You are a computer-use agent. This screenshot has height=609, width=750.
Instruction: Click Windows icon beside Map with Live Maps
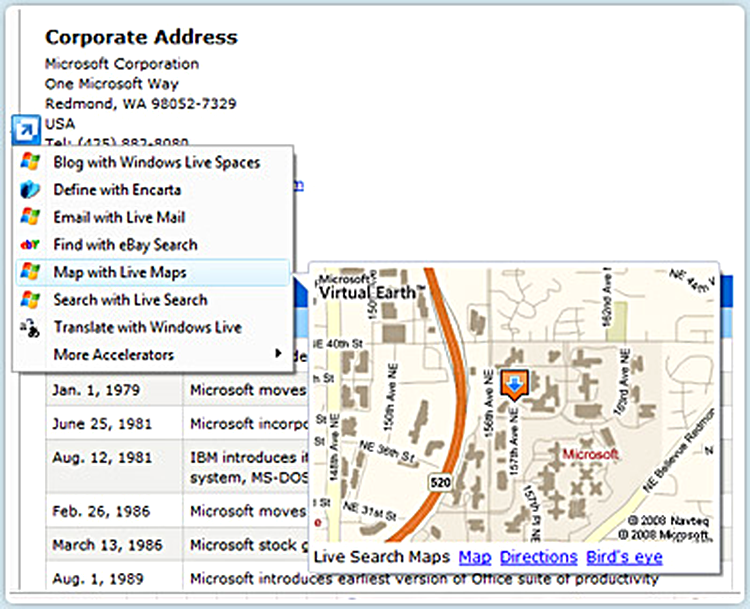[x=30, y=272]
